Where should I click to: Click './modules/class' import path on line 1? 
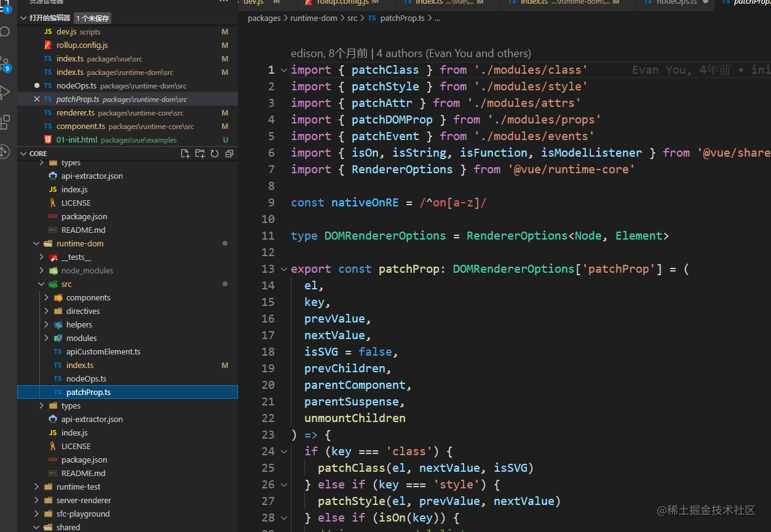pos(531,70)
